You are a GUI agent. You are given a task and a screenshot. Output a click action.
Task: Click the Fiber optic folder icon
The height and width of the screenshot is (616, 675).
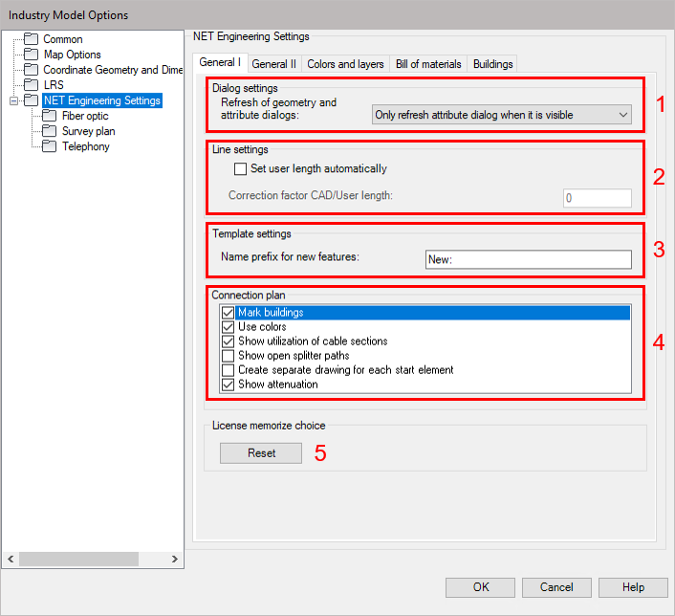click(49, 116)
